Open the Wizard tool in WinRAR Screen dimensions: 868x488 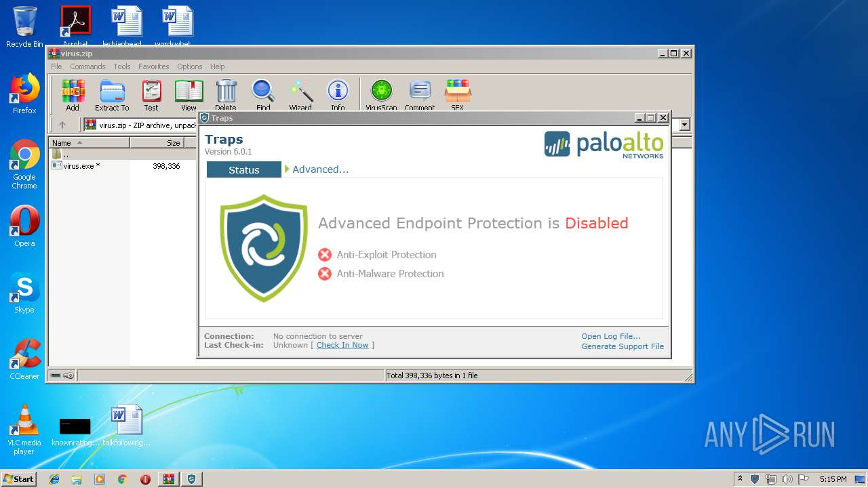(300, 95)
